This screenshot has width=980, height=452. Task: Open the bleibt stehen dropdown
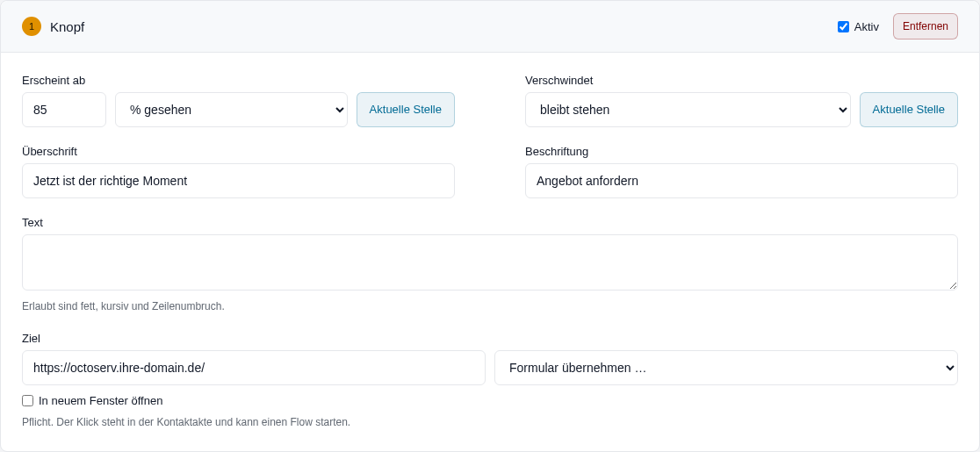click(x=688, y=110)
